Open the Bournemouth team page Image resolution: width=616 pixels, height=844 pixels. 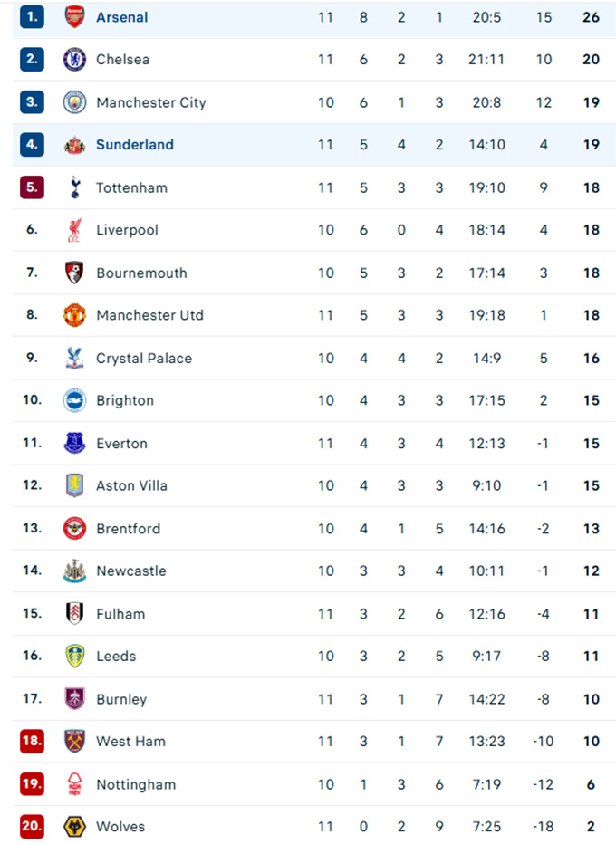[x=141, y=273]
